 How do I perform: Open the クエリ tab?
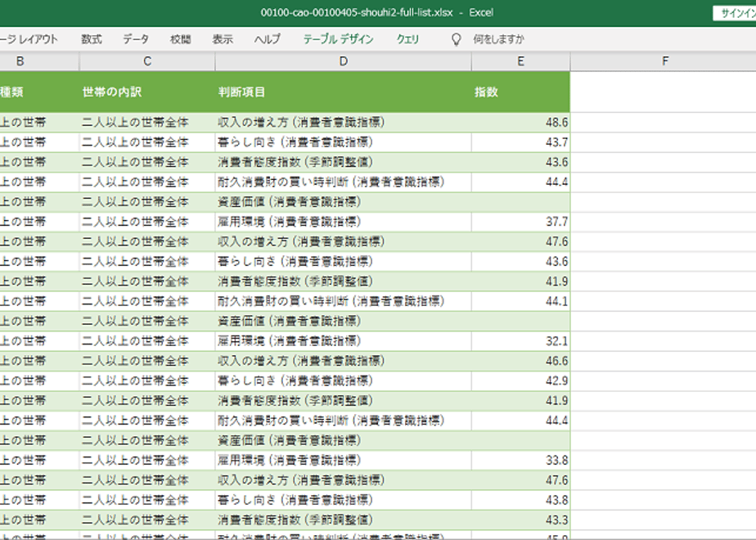407,39
